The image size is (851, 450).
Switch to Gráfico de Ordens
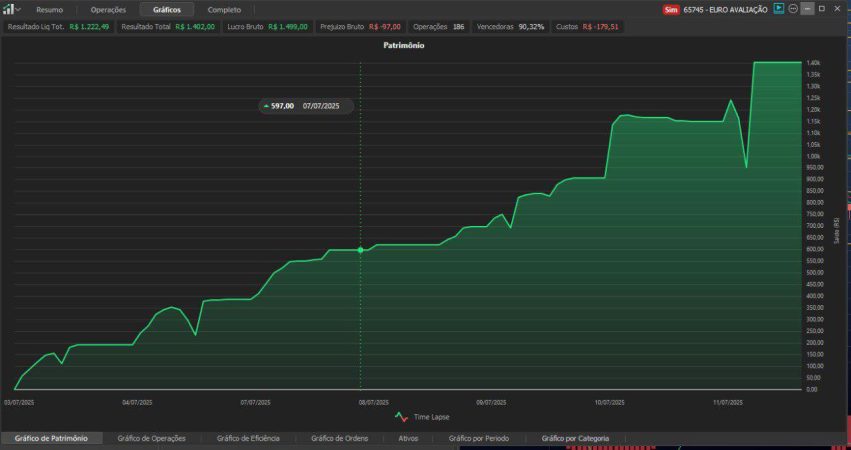click(x=340, y=438)
